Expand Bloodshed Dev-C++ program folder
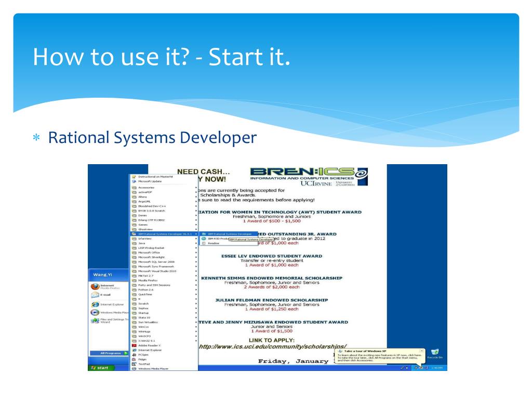 coord(164,206)
